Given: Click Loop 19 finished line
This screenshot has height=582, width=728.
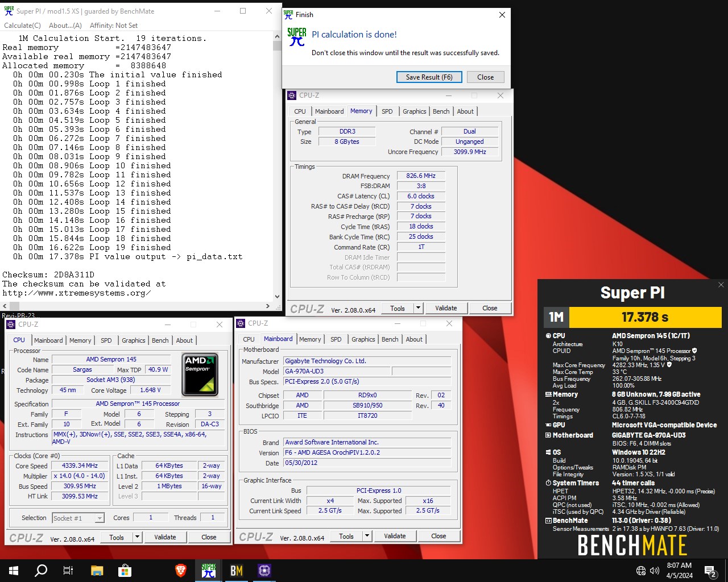Looking at the screenshot, I should click(x=92, y=247).
